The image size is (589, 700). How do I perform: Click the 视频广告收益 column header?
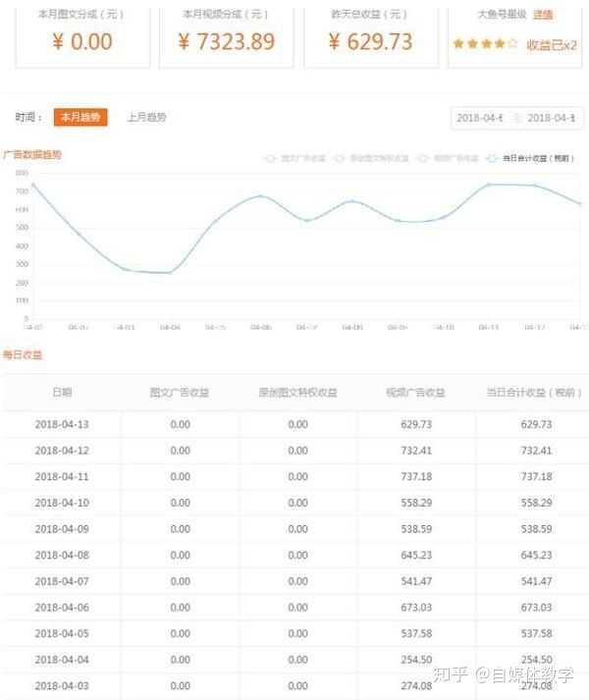tap(416, 393)
